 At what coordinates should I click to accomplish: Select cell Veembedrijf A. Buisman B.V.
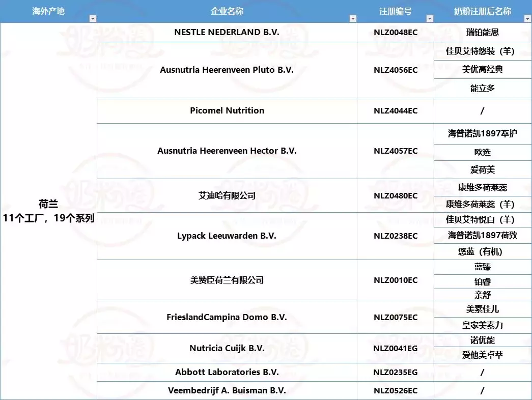(x=227, y=390)
